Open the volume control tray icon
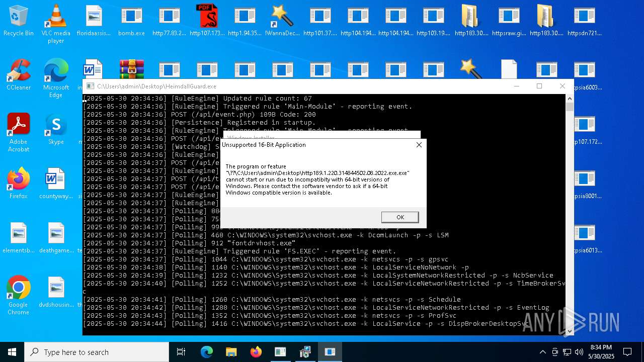644x362 pixels. pyautogui.click(x=579, y=352)
